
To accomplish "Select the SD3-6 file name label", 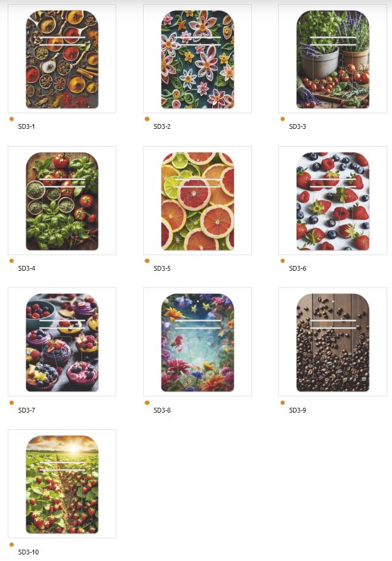I will [x=298, y=268].
